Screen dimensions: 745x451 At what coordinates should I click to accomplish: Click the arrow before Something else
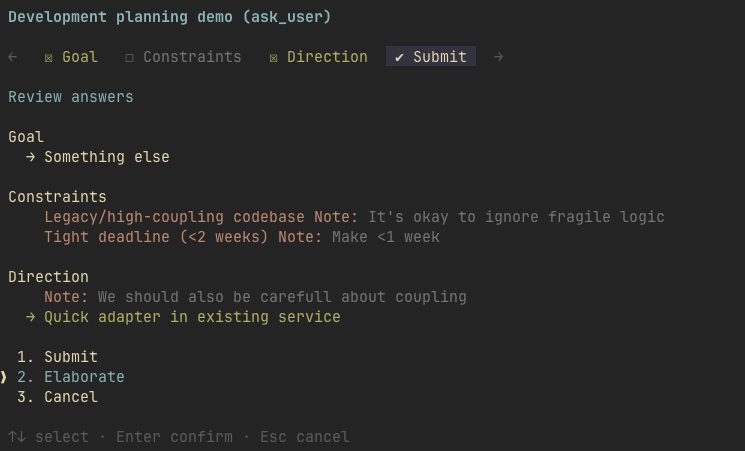tap(30, 157)
